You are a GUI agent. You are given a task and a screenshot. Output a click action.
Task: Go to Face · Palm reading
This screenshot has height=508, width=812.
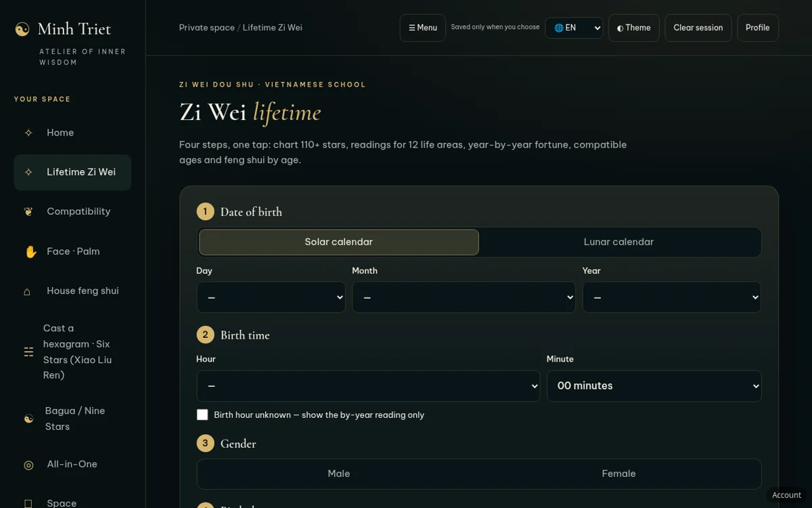point(72,251)
